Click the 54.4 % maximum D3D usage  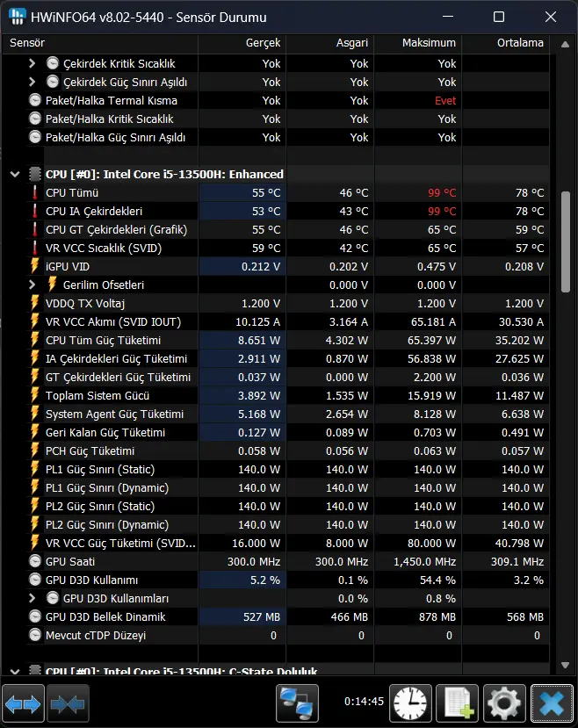click(x=437, y=580)
